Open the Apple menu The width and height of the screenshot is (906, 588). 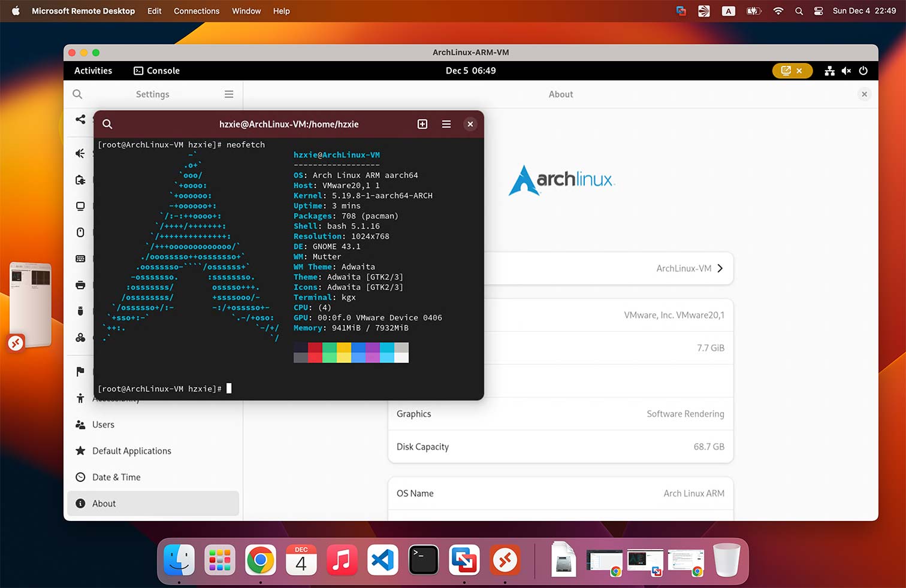coord(16,11)
